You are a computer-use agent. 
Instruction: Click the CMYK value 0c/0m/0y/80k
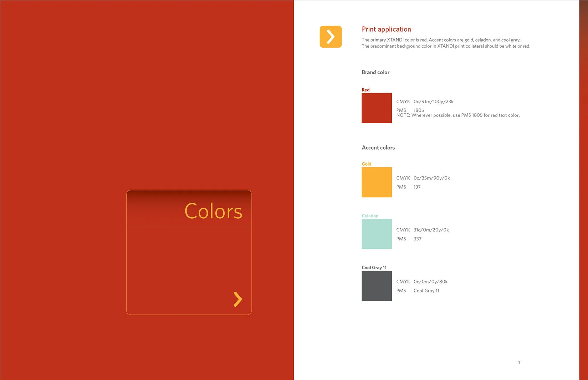pos(430,282)
